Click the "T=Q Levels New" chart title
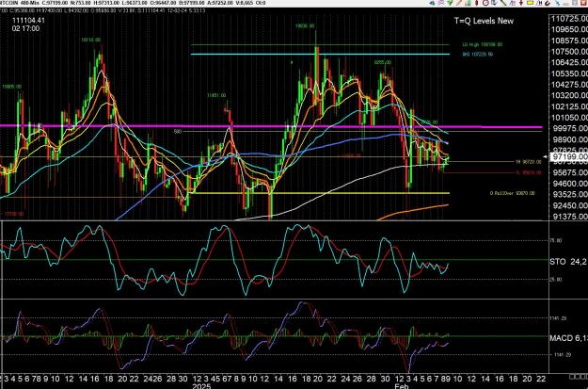 click(484, 21)
